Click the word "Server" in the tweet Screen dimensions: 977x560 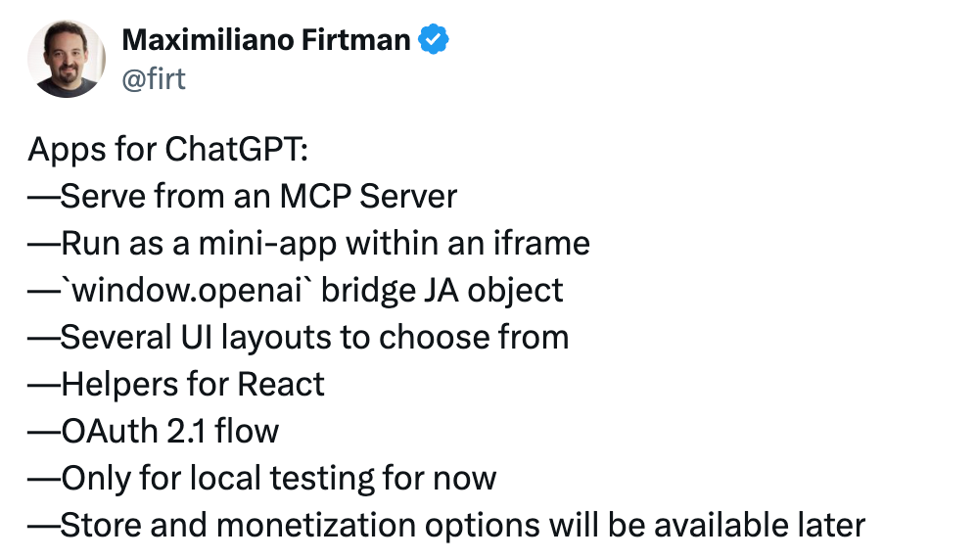coord(408,196)
